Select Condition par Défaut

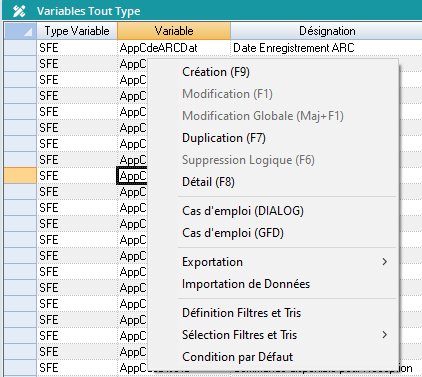[237, 357]
